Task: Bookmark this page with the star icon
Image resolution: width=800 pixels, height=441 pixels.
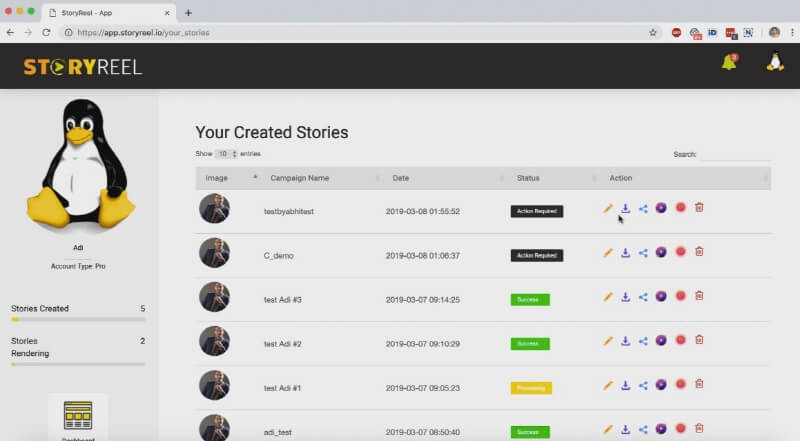Action: (653, 33)
